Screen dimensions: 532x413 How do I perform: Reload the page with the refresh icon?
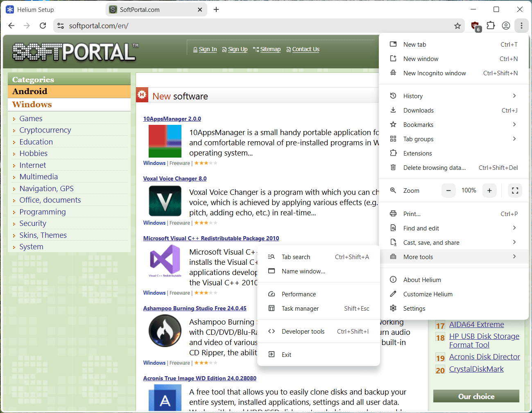click(x=43, y=26)
